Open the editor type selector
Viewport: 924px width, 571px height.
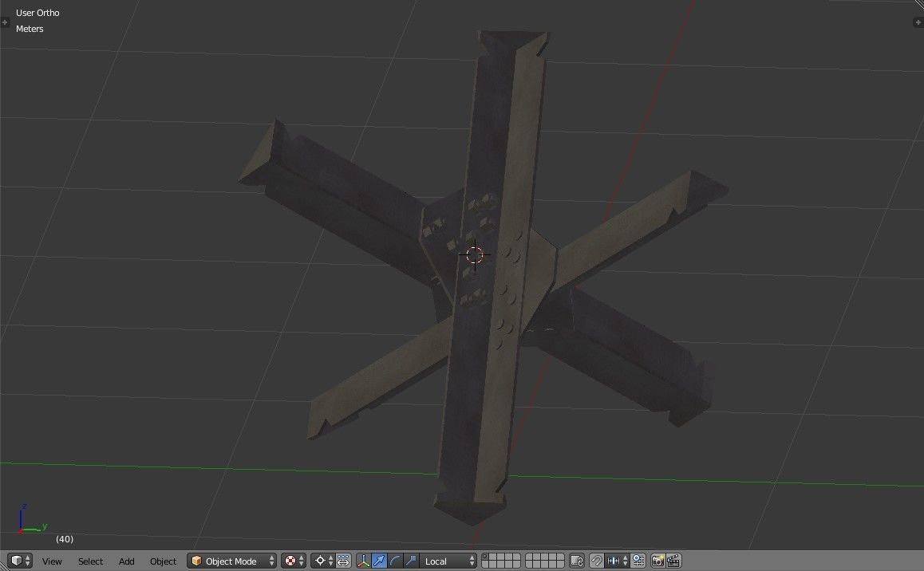click(19, 561)
